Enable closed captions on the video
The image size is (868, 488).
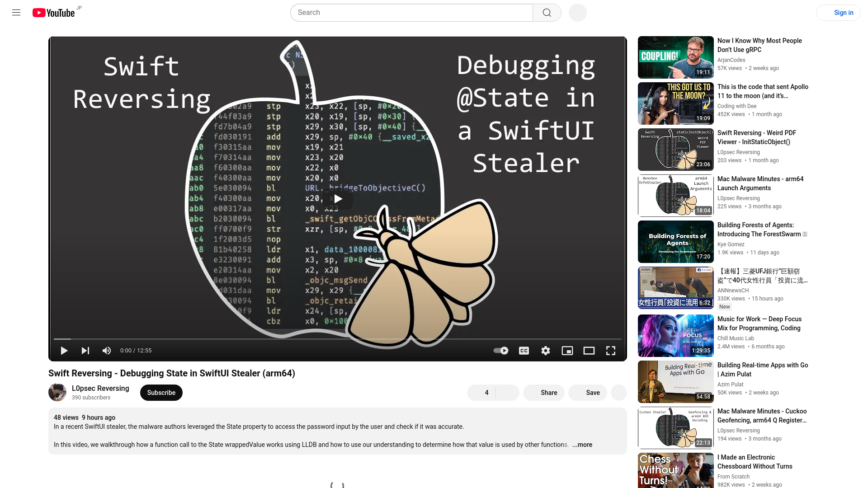click(524, 350)
